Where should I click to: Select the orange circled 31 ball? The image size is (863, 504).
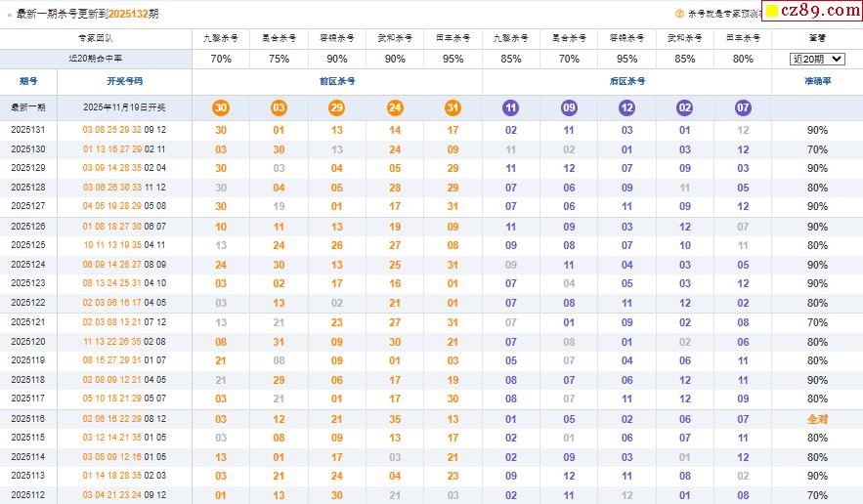453,107
